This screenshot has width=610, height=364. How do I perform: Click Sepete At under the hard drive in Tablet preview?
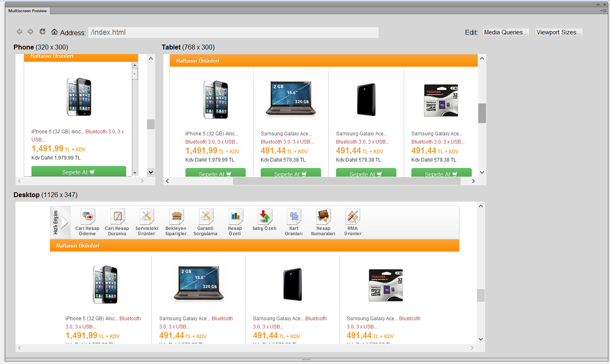pos(366,173)
